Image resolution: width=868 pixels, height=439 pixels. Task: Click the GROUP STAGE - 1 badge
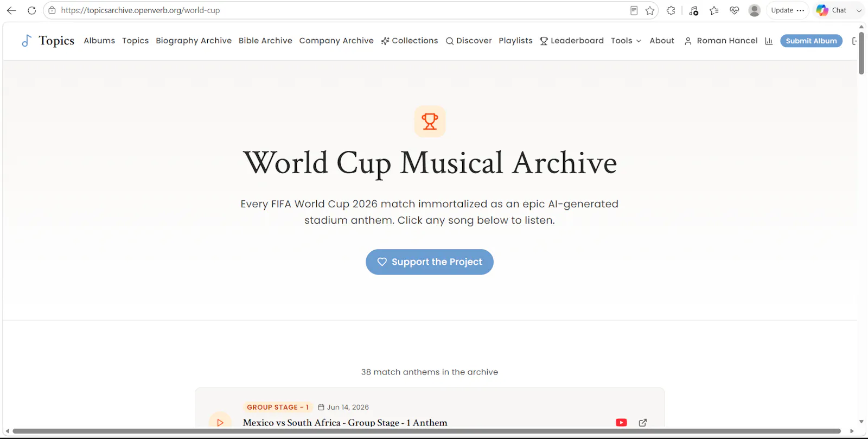(278, 407)
